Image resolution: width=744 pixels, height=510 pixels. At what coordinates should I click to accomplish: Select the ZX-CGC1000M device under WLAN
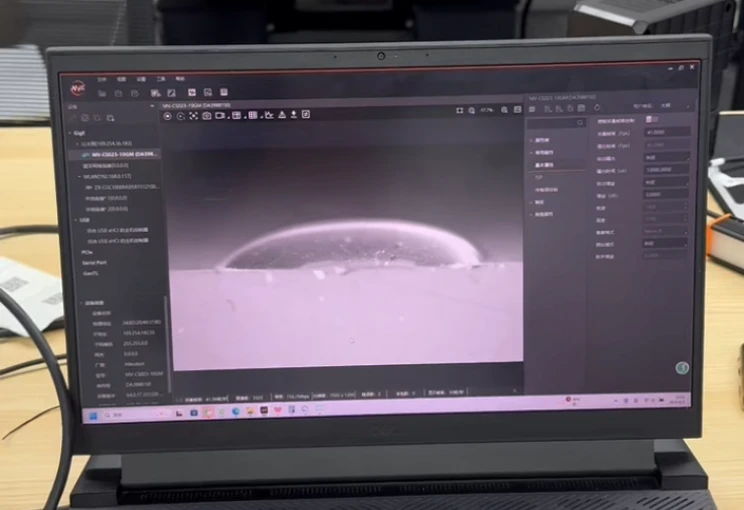122,187
